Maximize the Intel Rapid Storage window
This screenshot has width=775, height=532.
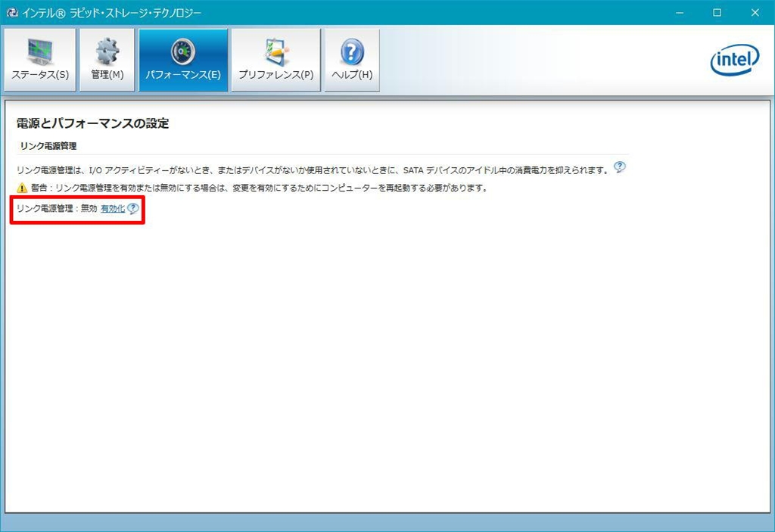(717, 12)
